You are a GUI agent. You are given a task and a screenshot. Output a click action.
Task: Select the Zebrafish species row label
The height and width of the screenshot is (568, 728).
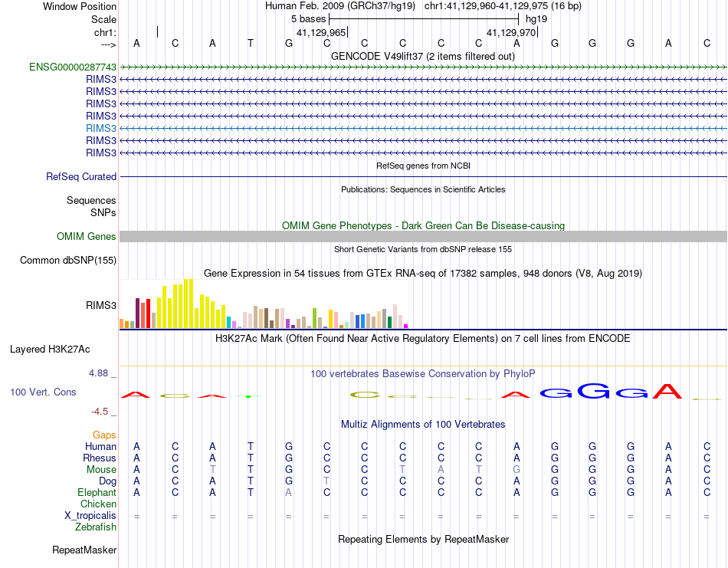[96, 527]
